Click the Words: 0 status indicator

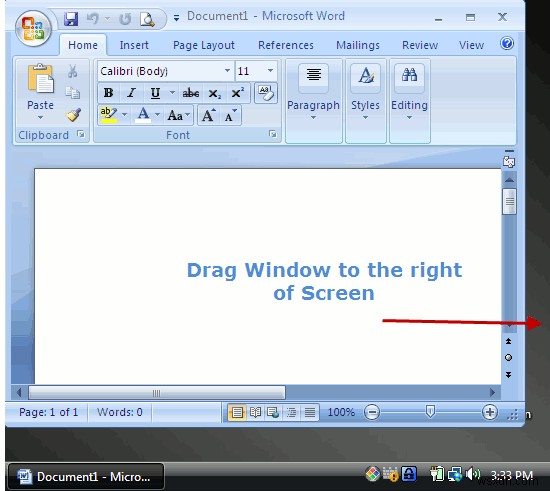120,412
